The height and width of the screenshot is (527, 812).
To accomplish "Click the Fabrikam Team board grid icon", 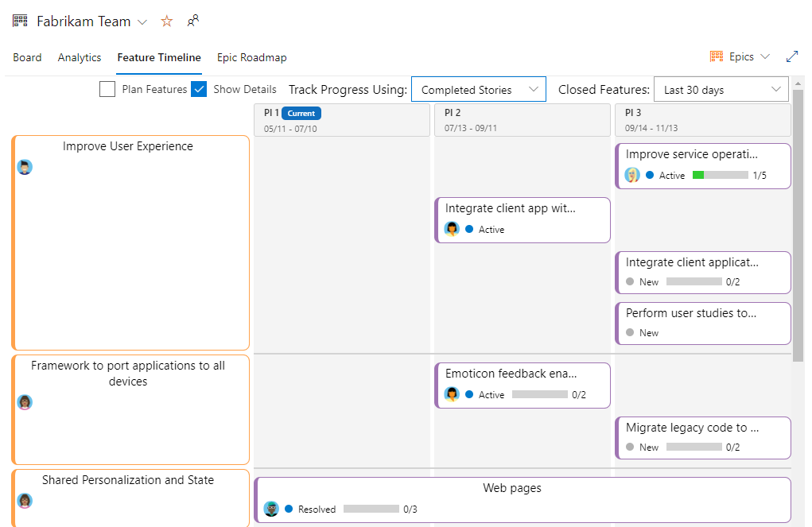I will coord(20,21).
